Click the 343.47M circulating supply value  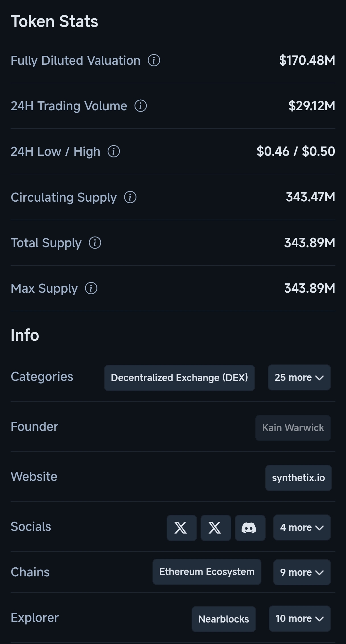point(310,197)
